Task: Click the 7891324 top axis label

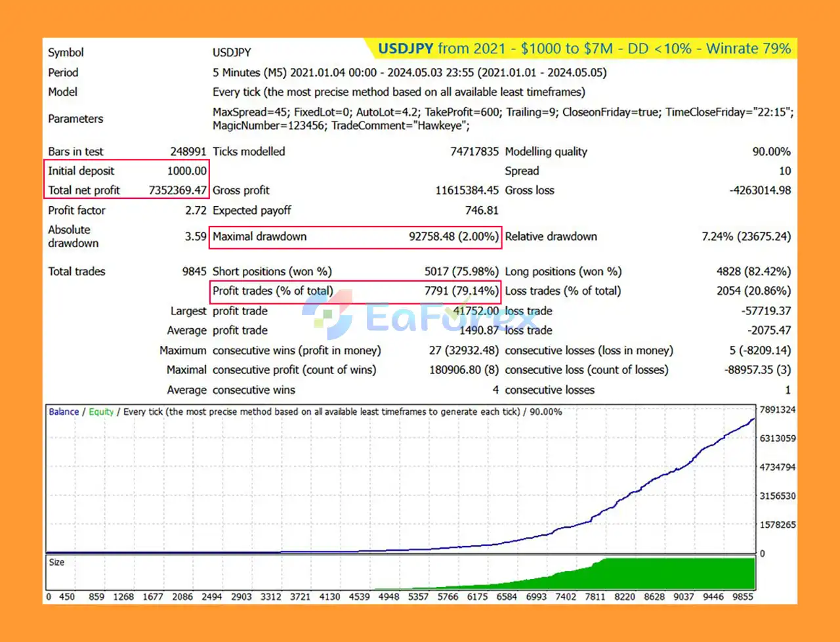Action: pos(777,410)
